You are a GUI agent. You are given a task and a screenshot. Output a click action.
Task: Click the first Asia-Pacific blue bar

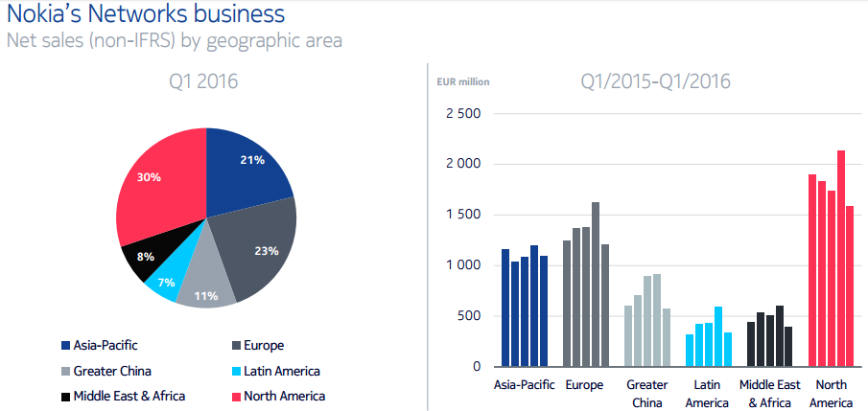(505, 308)
